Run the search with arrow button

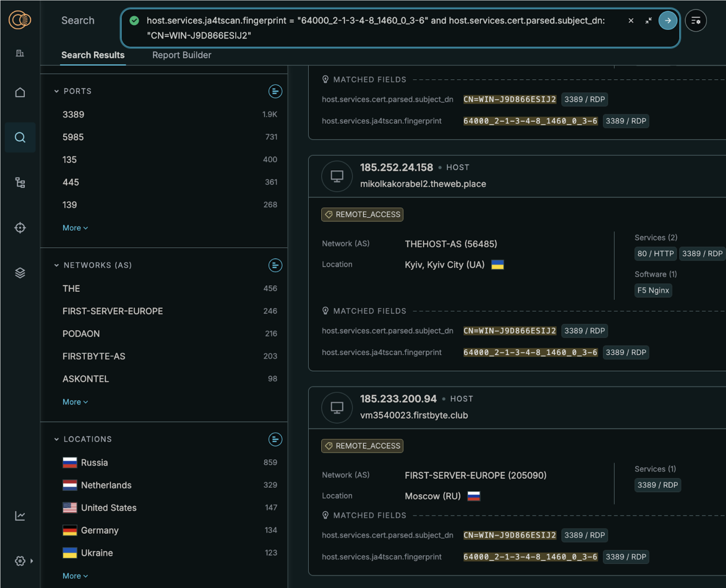668,20
